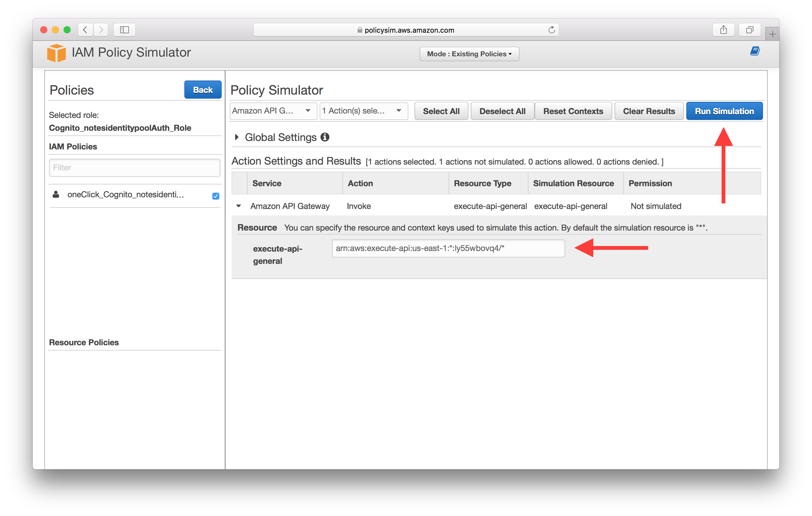The image size is (812, 516).
Task: Expand the Global Settings section
Action: coord(238,137)
